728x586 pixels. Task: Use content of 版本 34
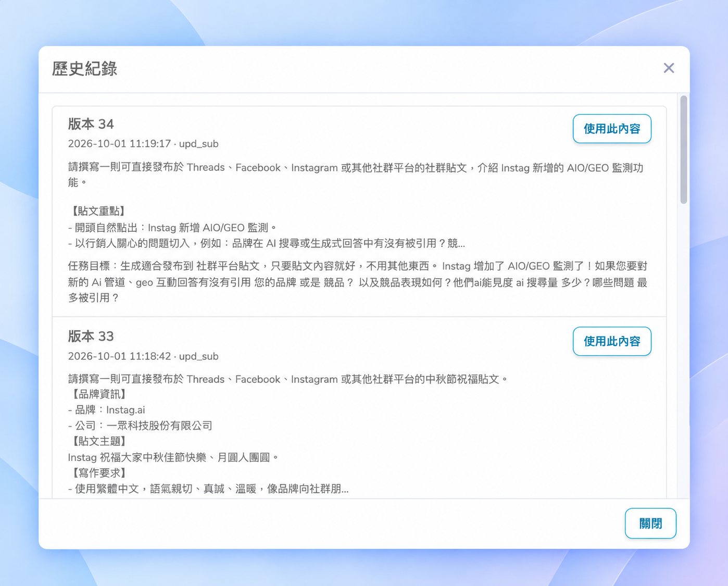click(x=612, y=129)
